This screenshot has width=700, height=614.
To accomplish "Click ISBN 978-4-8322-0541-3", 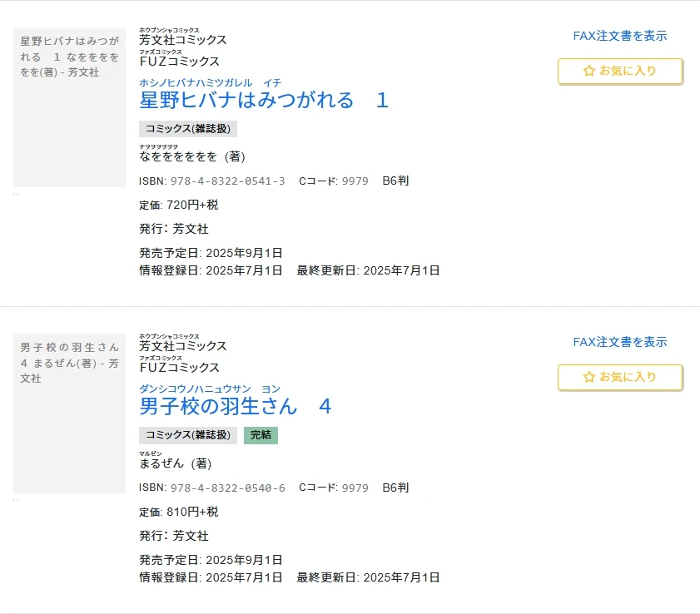I will pos(228,181).
